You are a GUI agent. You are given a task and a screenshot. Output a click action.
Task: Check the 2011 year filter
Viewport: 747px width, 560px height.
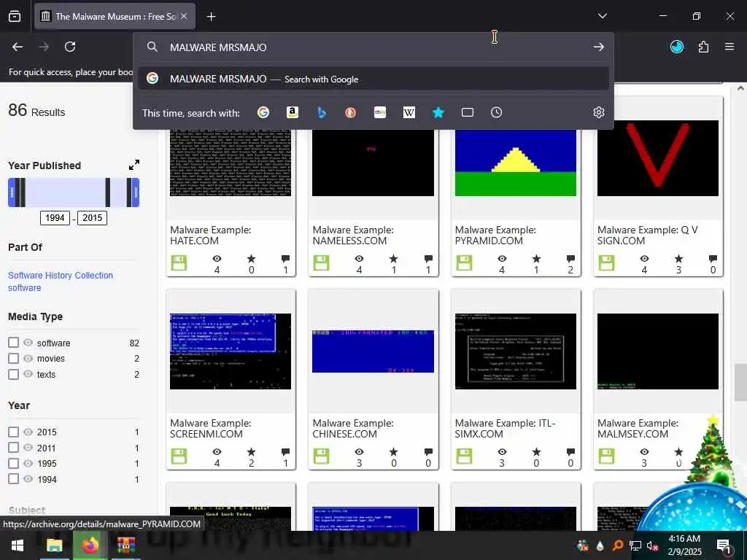coord(13,448)
